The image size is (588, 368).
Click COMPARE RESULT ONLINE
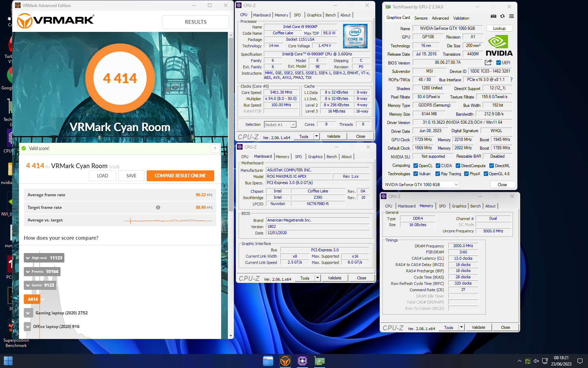click(180, 176)
